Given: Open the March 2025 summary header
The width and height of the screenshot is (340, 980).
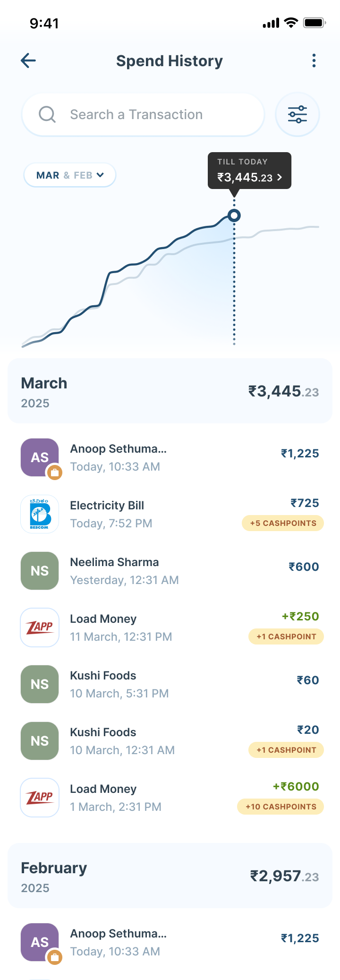Looking at the screenshot, I should pyautogui.click(x=170, y=391).
